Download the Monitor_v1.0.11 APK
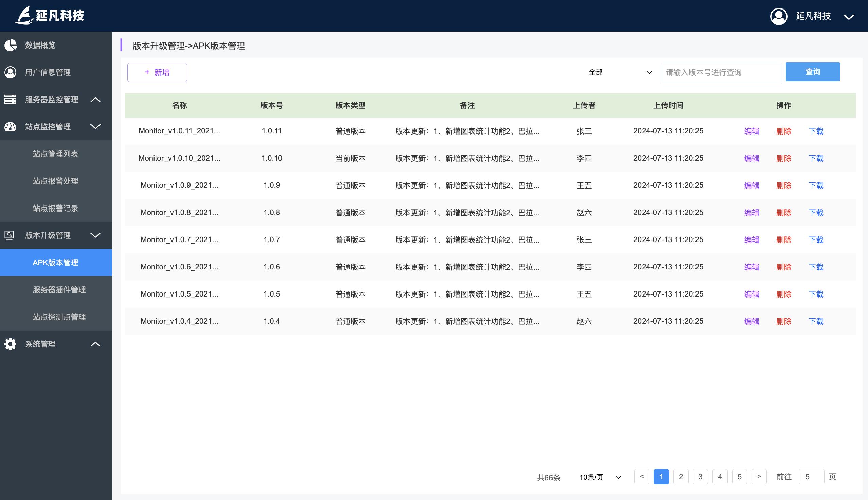 [816, 131]
